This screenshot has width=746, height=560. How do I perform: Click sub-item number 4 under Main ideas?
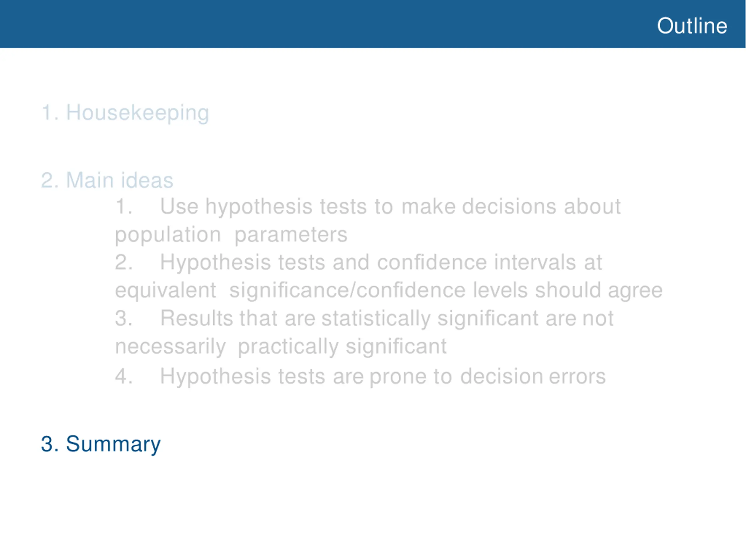click(124, 376)
